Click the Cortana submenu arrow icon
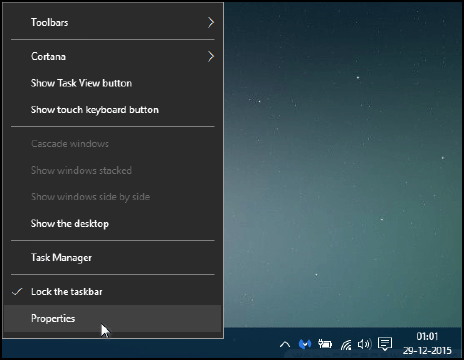Screen dimensions: 464x360 pos(211,56)
